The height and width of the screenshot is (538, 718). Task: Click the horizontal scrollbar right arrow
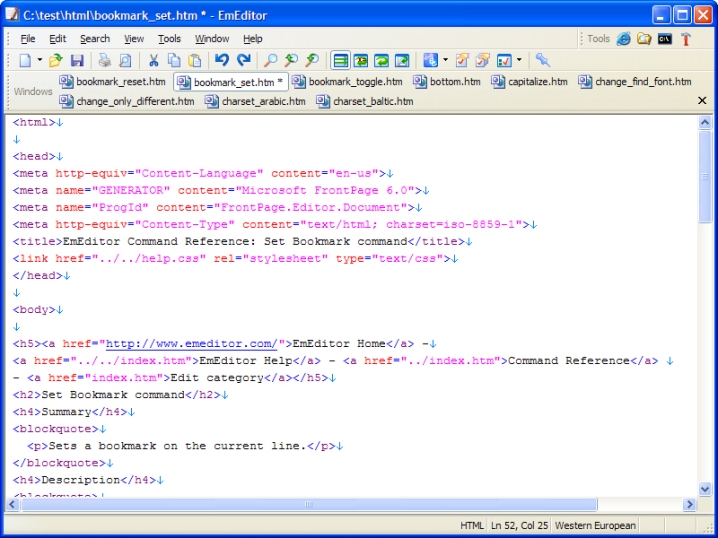(689, 505)
